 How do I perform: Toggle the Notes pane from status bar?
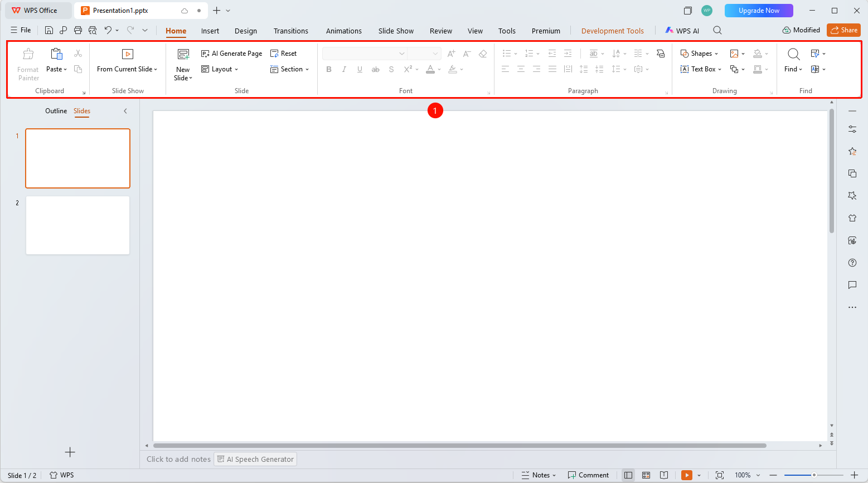(539, 475)
